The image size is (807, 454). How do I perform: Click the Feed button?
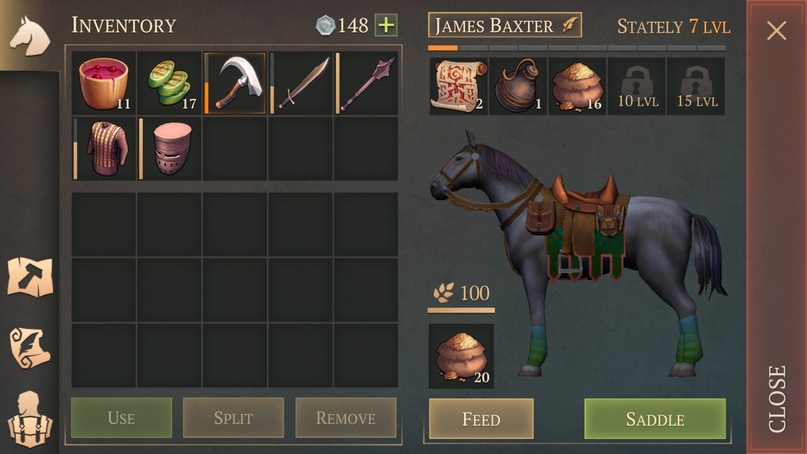click(x=481, y=419)
